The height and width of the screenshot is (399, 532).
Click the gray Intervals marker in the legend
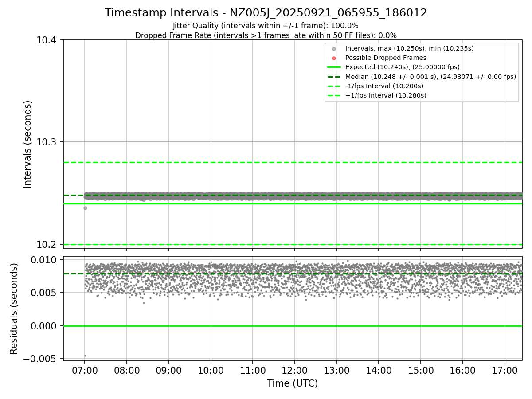click(334, 49)
